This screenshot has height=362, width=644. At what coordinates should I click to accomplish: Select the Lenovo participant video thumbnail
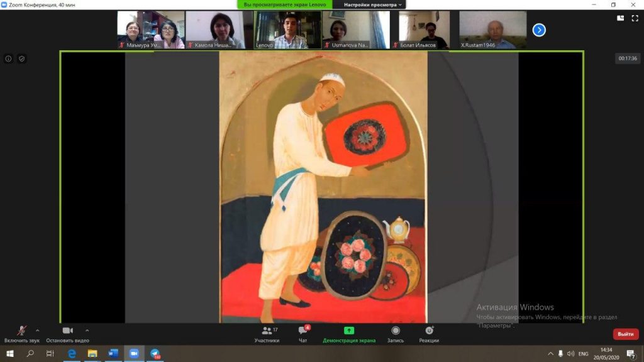coord(287,30)
